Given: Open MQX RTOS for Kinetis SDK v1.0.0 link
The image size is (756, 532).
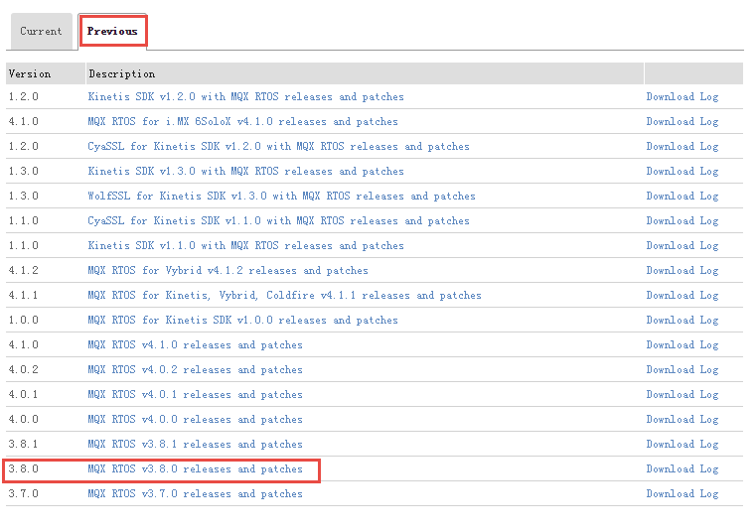Looking at the screenshot, I should tap(242, 321).
